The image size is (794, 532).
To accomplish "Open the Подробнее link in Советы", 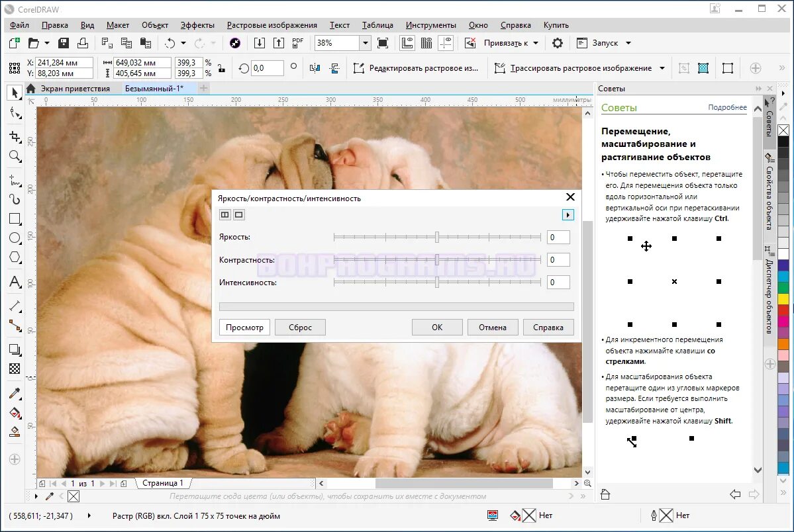I will [x=727, y=107].
